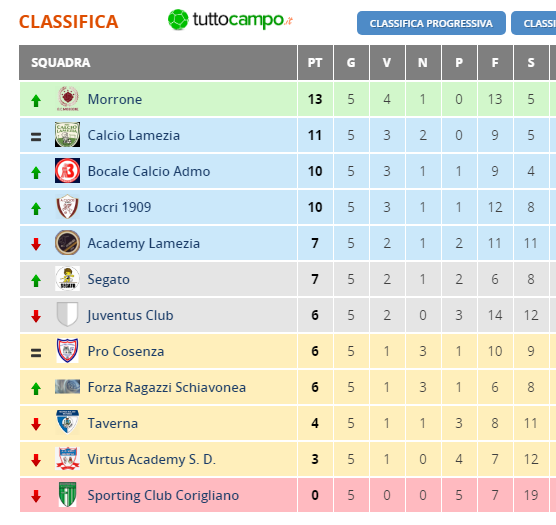Click the Calcio Lamezia team logo

(x=67, y=135)
